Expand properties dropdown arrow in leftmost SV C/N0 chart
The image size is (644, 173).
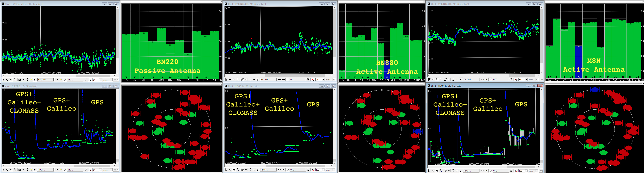pyautogui.click(x=23, y=80)
